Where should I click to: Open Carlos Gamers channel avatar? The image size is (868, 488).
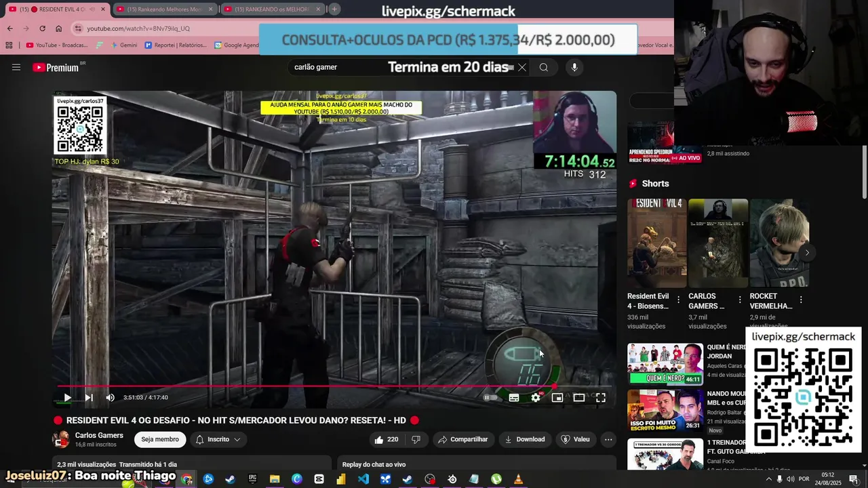tap(61, 439)
